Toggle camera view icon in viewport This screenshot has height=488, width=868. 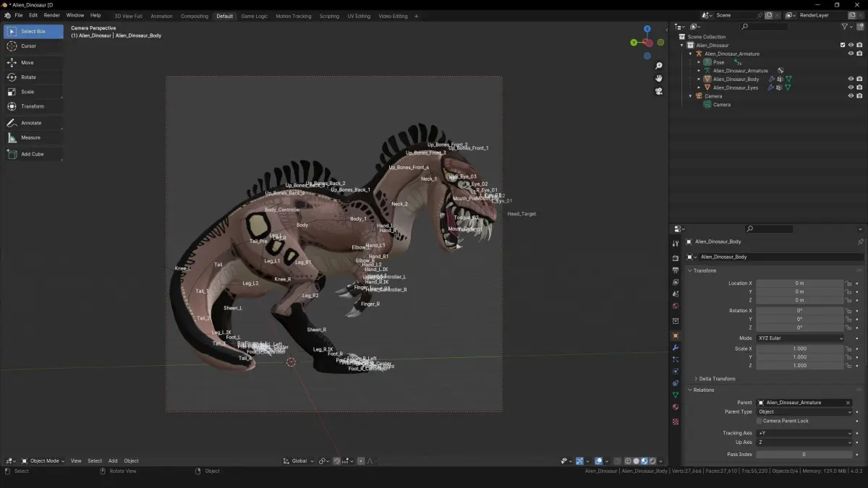coord(659,91)
